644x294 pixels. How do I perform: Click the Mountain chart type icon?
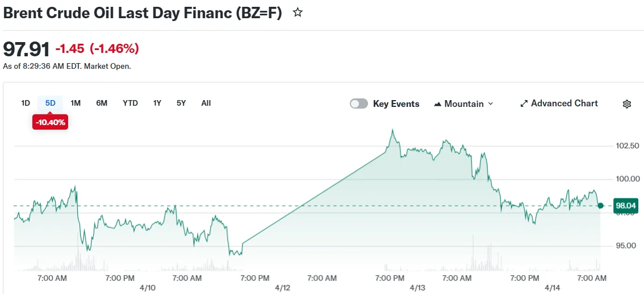[x=438, y=104]
